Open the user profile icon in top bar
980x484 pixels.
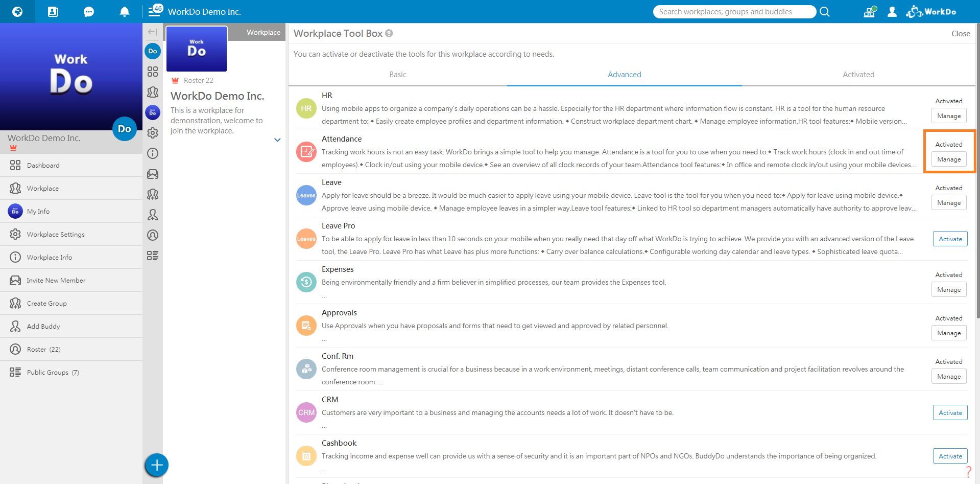point(892,12)
